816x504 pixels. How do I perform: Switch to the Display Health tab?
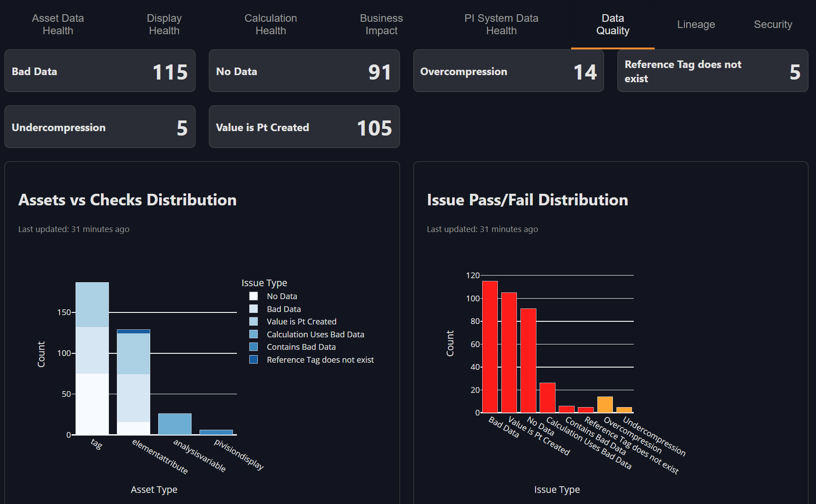164,24
